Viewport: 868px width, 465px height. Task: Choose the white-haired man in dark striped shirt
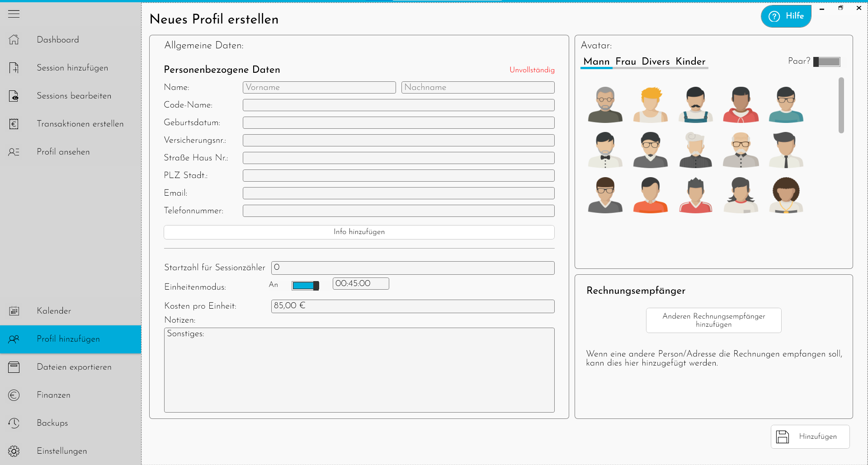[x=696, y=150]
